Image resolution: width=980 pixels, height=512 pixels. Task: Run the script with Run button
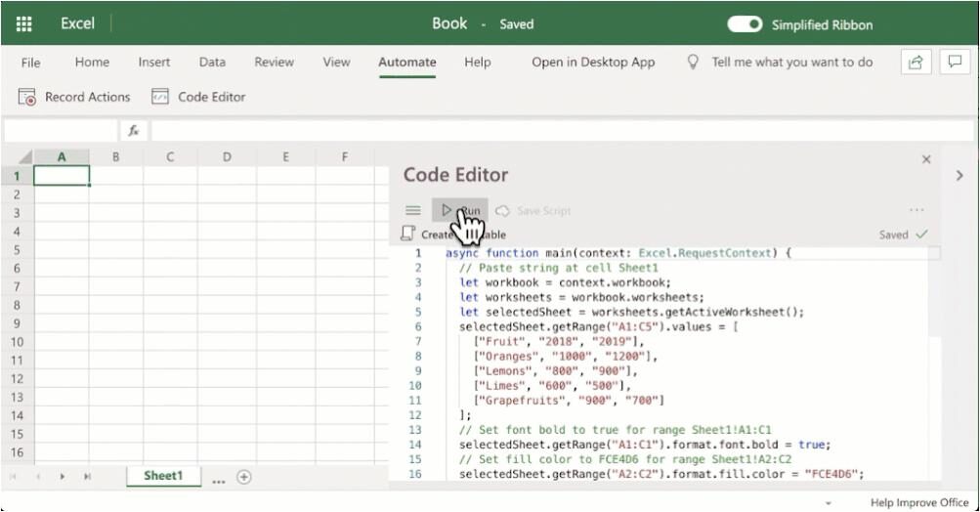pyautogui.click(x=460, y=210)
